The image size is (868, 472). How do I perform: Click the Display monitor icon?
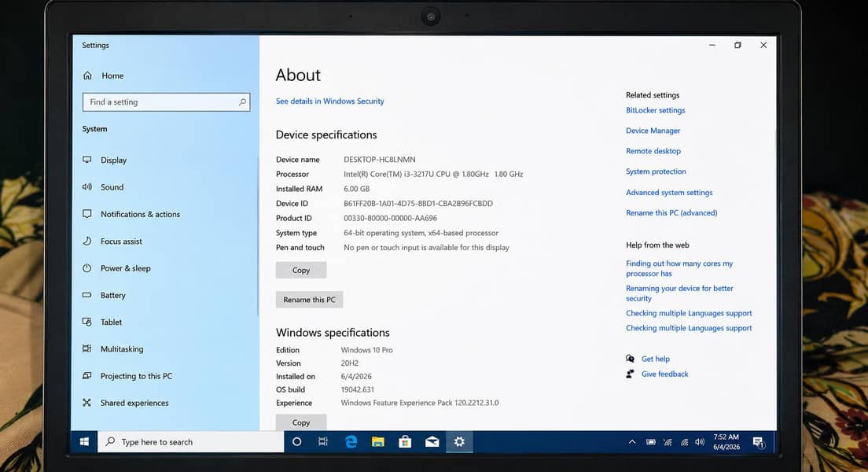(x=87, y=160)
